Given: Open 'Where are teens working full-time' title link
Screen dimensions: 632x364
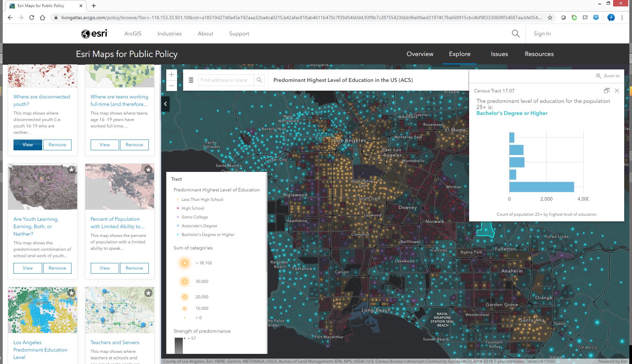Looking at the screenshot, I should pos(119,100).
